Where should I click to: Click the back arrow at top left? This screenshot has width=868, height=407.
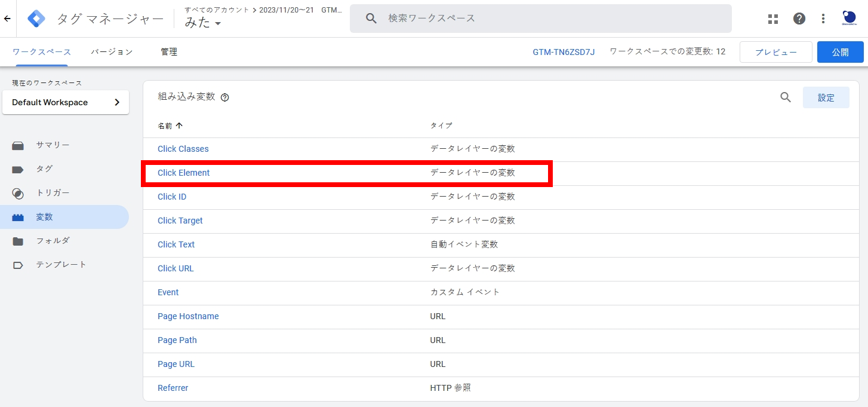click(7, 19)
